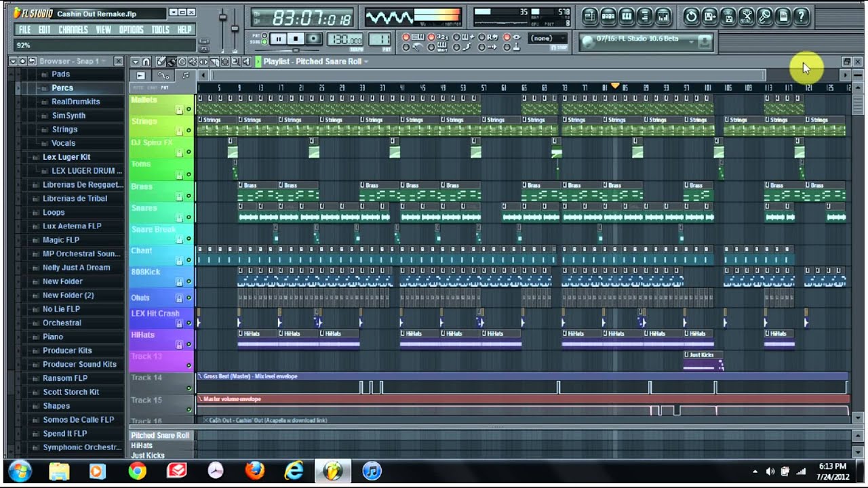The image size is (868, 488).
Task: Open the (none) pattern selector dropdown
Action: pyautogui.click(x=549, y=39)
